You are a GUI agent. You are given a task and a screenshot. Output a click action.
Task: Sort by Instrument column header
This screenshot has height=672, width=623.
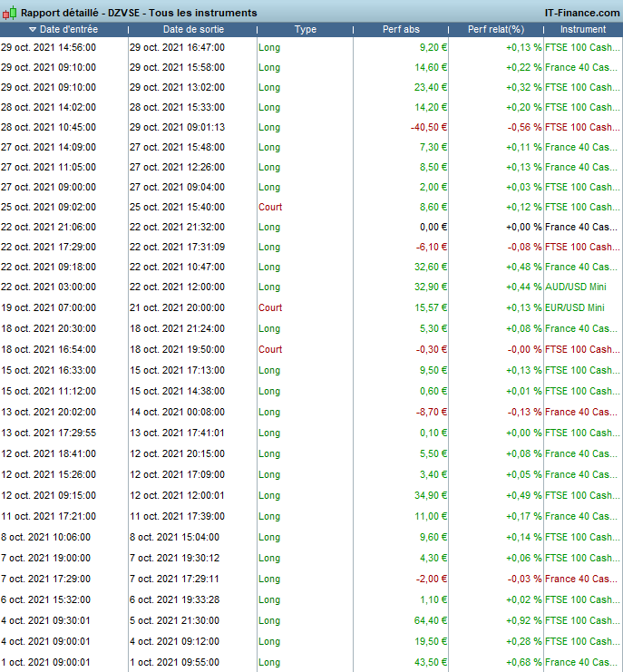click(x=583, y=30)
